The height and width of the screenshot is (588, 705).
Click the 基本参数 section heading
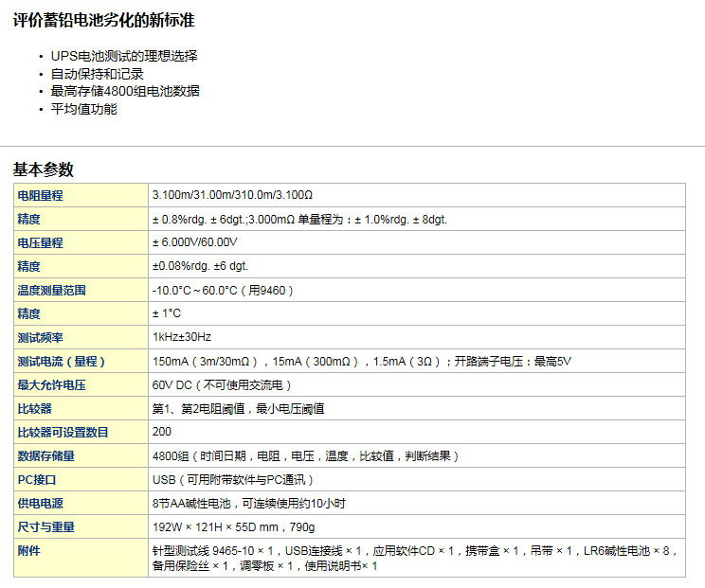pos(43,169)
